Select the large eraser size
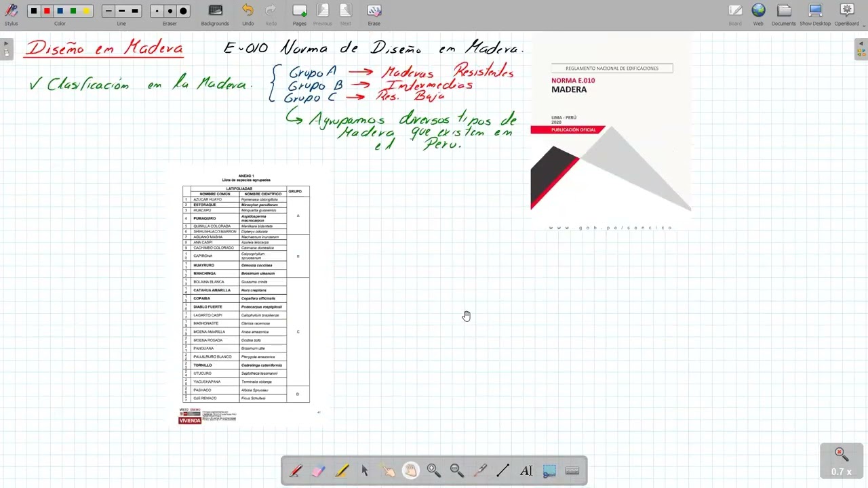 click(x=183, y=11)
